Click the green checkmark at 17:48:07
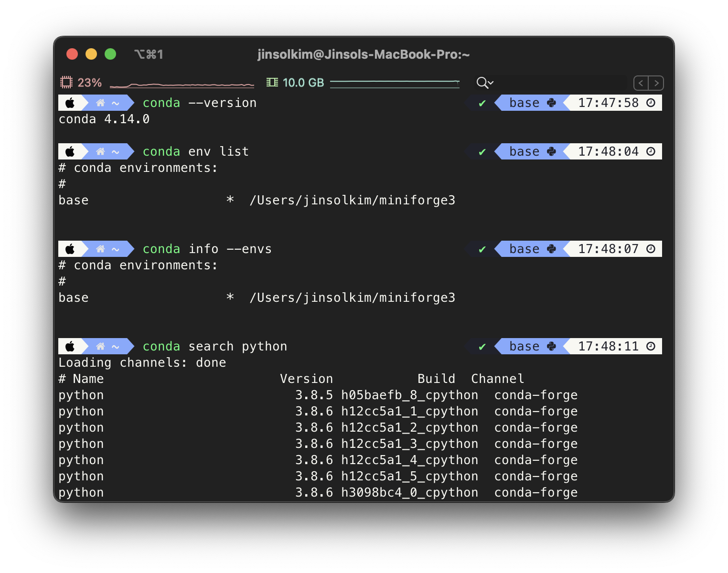 [482, 249]
